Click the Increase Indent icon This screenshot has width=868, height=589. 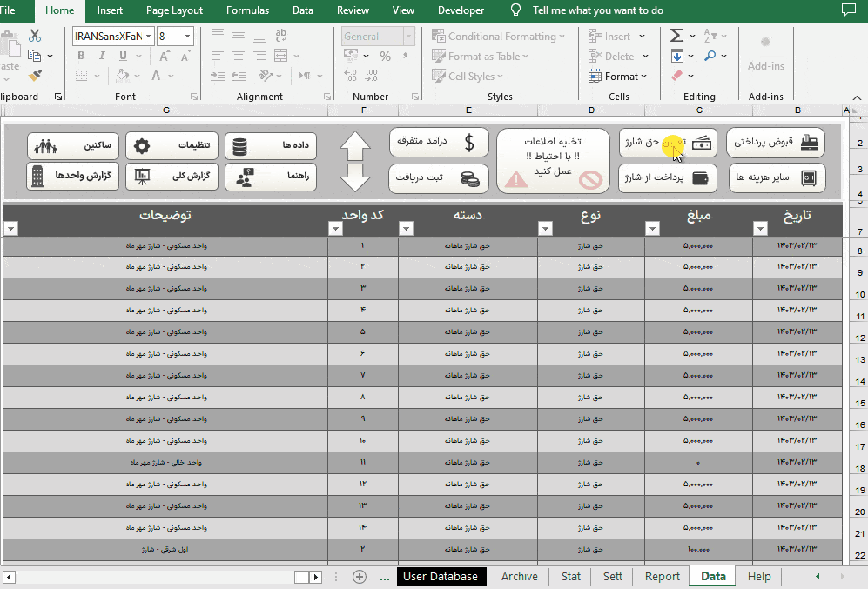[239, 75]
